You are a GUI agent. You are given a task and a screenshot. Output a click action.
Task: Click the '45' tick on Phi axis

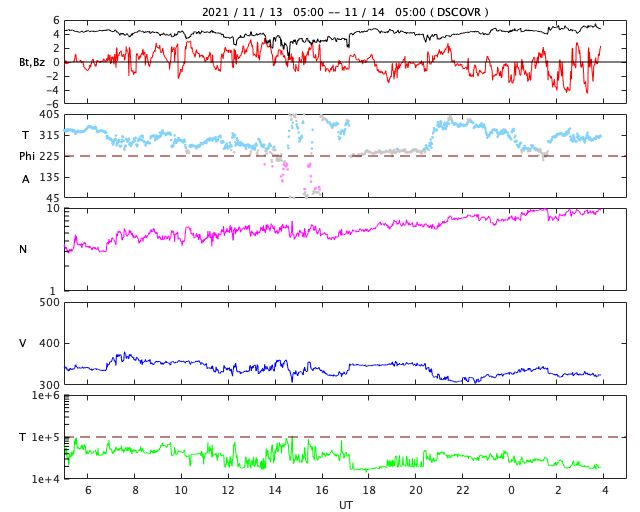(53, 198)
